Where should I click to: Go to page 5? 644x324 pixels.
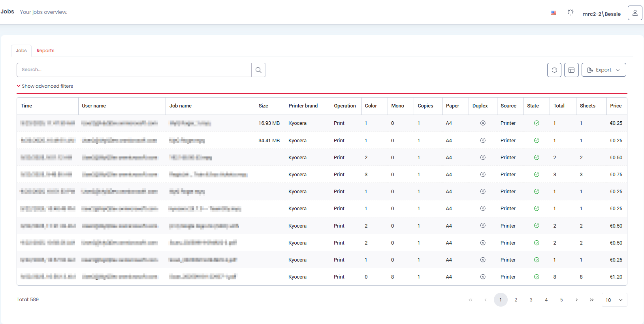click(561, 300)
